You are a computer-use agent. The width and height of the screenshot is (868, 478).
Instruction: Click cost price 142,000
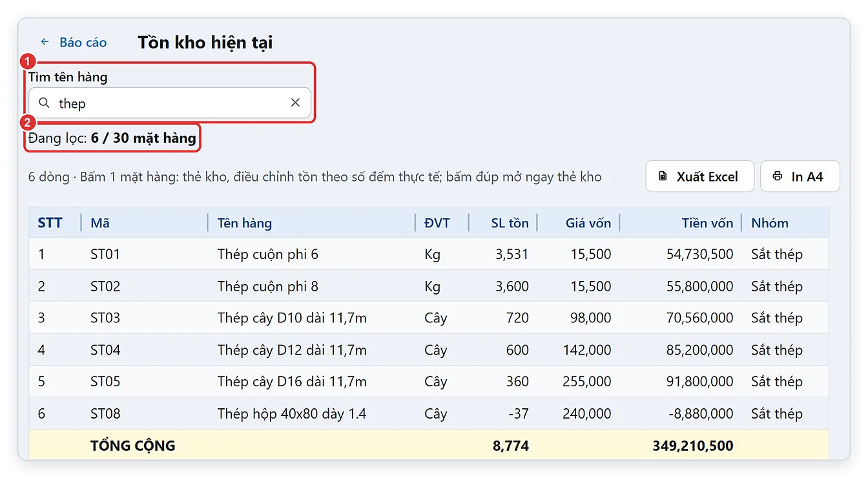pyautogui.click(x=587, y=350)
